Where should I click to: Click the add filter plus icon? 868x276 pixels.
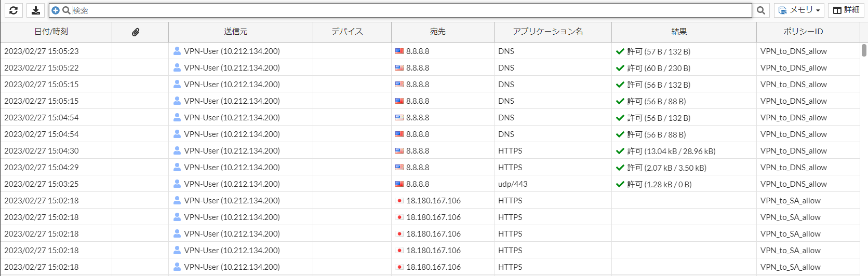click(56, 10)
